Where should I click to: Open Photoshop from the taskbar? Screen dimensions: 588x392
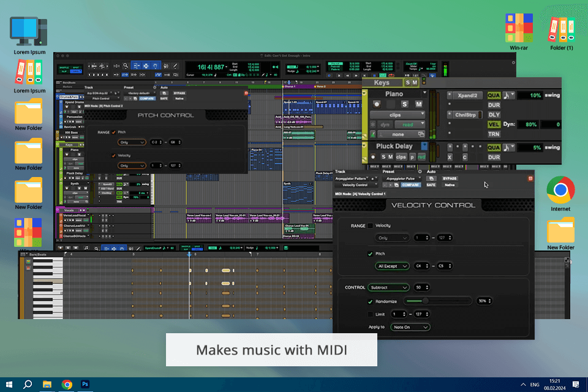85,385
